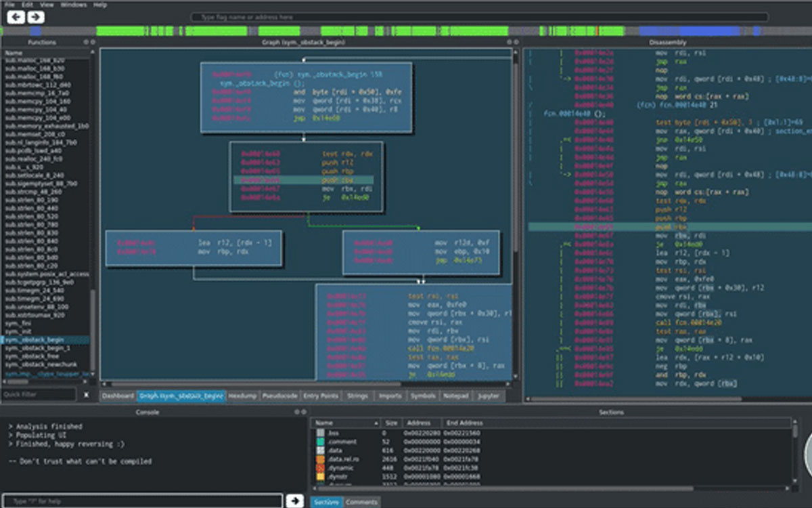812x508 pixels.
Task: Sort sections by the Name column arrow
Action: coord(376,423)
